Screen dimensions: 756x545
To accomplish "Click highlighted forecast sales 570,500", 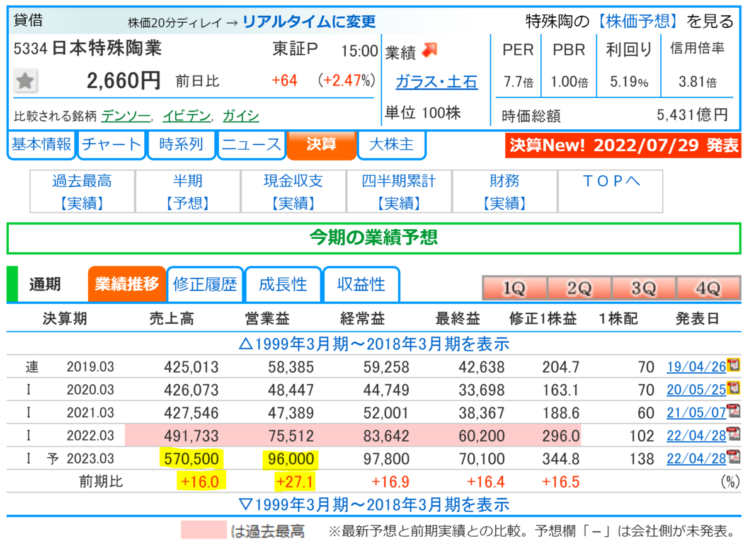I will [191, 459].
